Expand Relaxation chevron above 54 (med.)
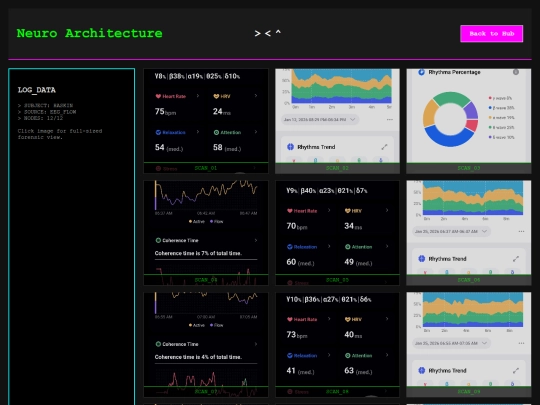The height and width of the screenshot is (405, 540). 198,132
